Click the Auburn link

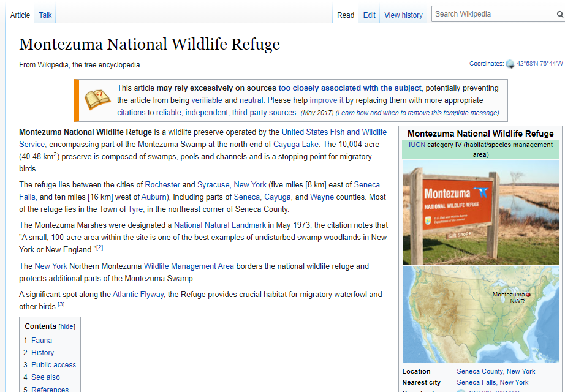154,197
